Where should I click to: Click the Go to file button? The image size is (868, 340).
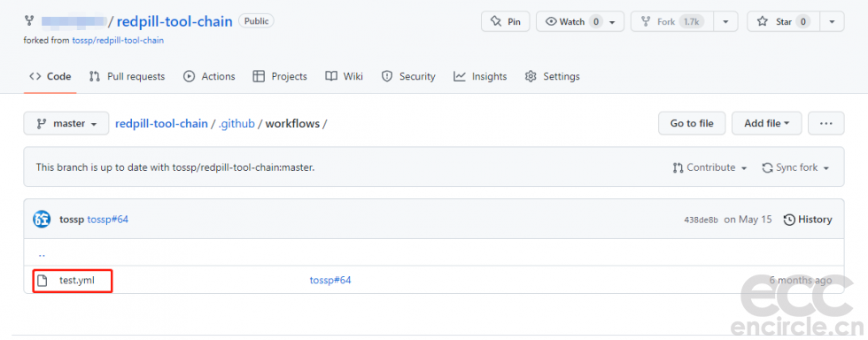point(692,123)
